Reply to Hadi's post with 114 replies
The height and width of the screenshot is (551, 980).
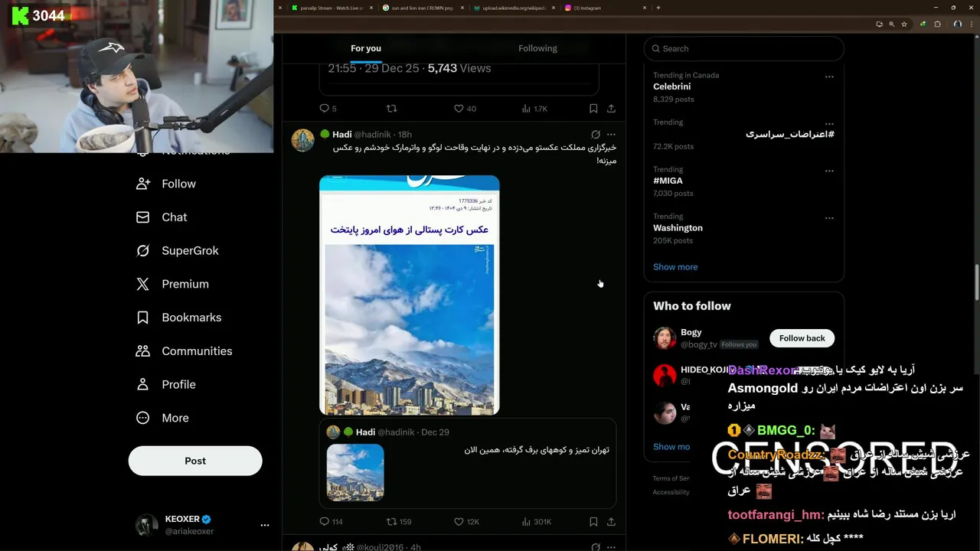click(331, 522)
